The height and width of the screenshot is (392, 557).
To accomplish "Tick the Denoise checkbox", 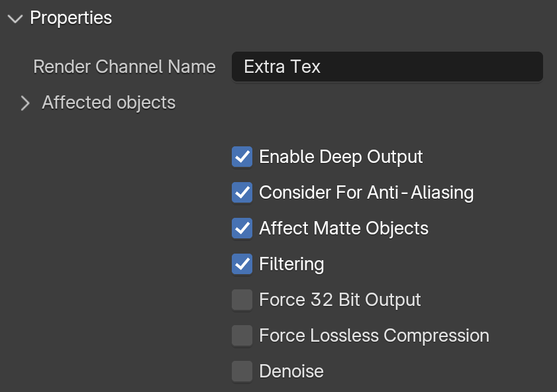I will (x=242, y=371).
